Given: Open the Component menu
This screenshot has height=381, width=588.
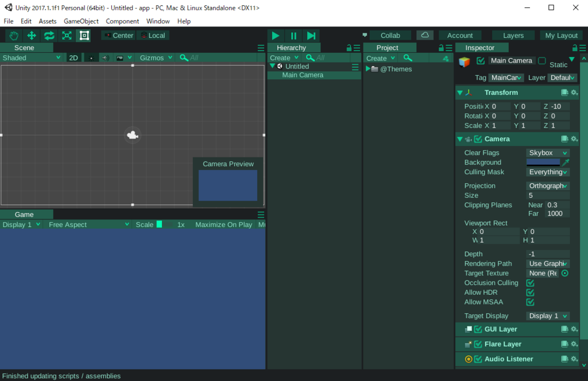Looking at the screenshot, I should pos(122,21).
